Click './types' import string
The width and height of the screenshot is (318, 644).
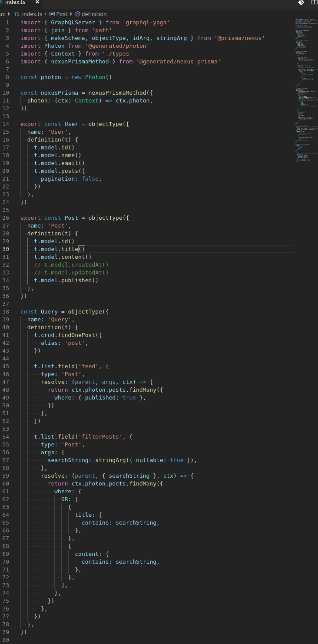(117, 54)
